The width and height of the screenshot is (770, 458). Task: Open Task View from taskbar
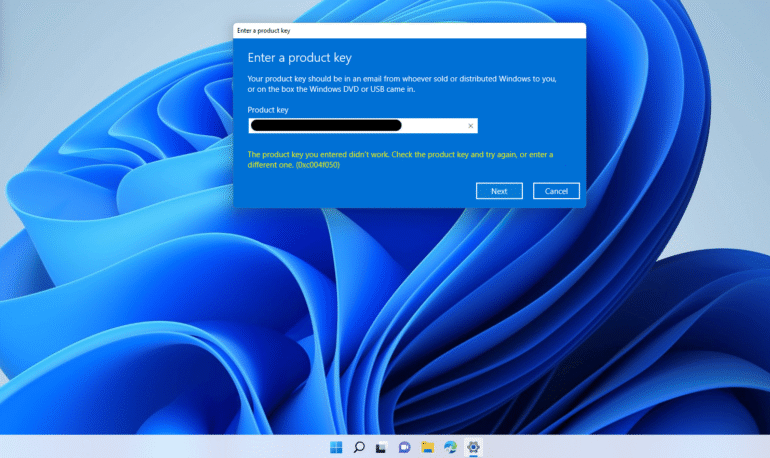click(x=381, y=447)
